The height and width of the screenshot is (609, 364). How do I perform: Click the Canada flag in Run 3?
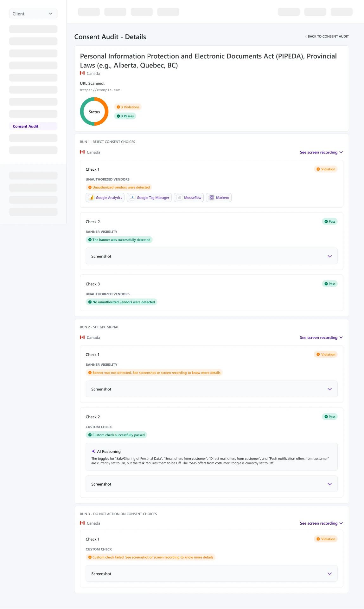[82, 523]
